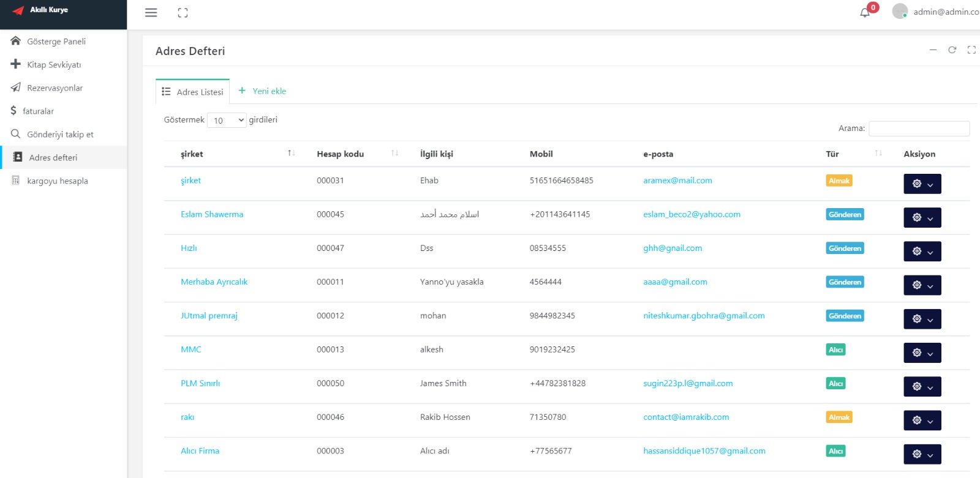Open the Merhaba Ayrıcalık company link
This screenshot has width=980, height=478.
coord(214,282)
